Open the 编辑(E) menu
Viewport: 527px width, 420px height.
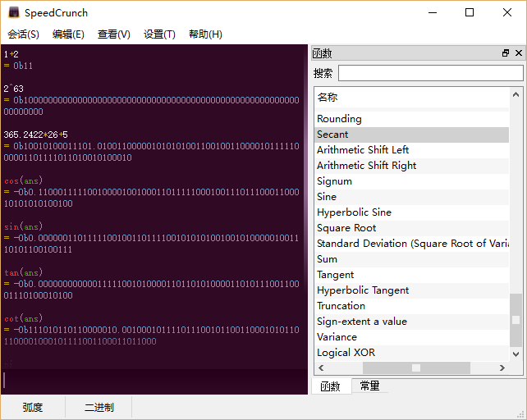68,34
